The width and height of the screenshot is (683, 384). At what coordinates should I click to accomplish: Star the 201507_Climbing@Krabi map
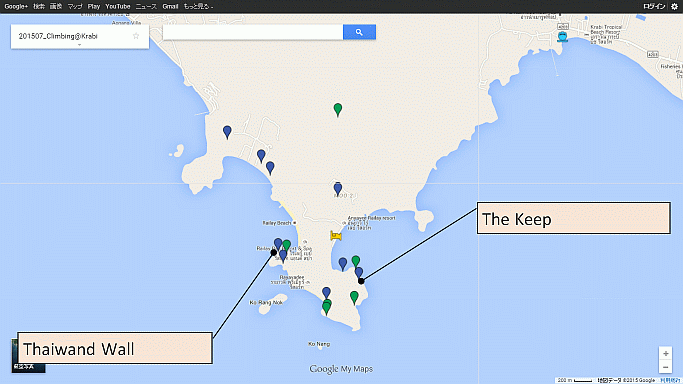click(x=136, y=36)
